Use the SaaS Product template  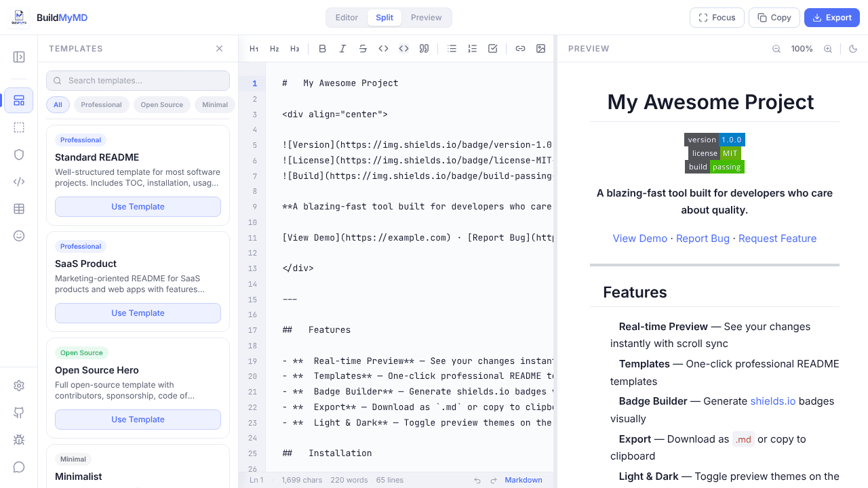(x=138, y=313)
